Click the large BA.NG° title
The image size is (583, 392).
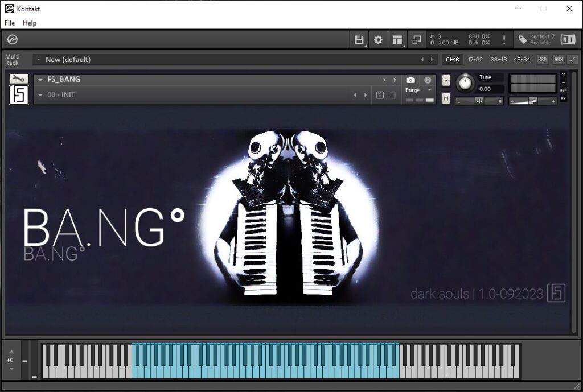point(104,228)
